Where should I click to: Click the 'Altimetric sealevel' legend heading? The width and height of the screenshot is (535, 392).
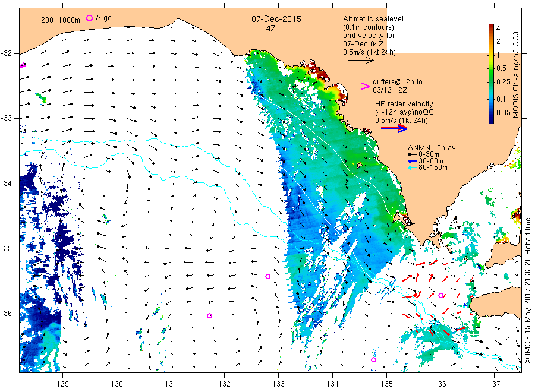point(373,19)
